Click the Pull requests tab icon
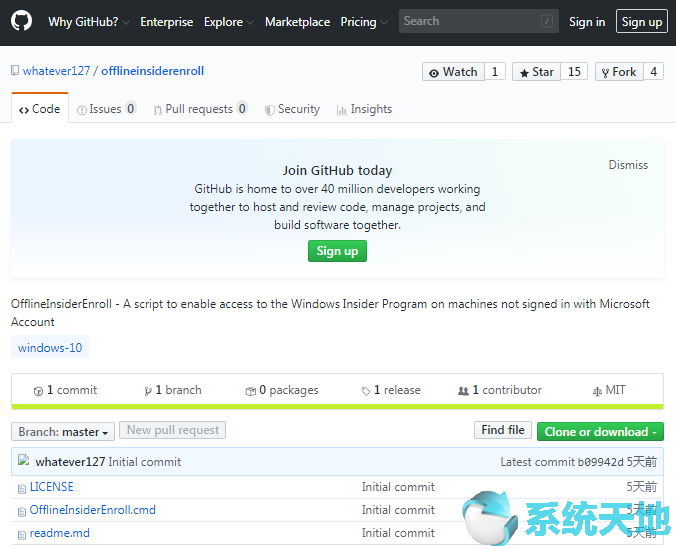 pyautogui.click(x=158, y=110)
